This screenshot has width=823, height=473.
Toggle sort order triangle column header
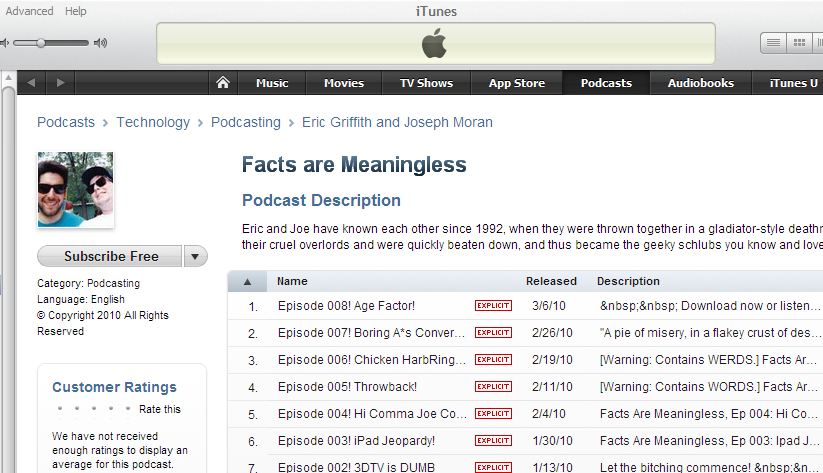tap(247, 281)
